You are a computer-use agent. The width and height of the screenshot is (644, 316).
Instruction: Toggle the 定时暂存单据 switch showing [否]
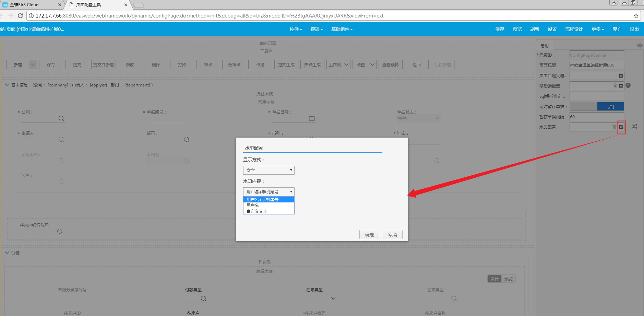click(597, 107)
